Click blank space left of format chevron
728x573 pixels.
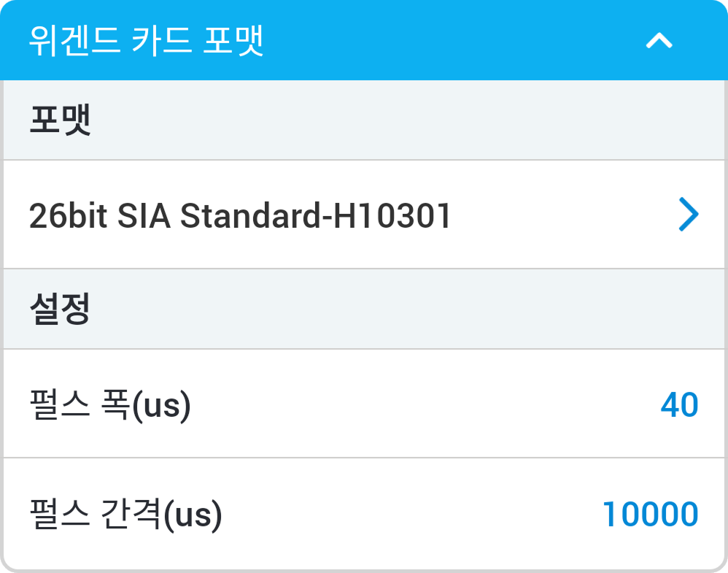pyautogui.click(x=569, y=215)
